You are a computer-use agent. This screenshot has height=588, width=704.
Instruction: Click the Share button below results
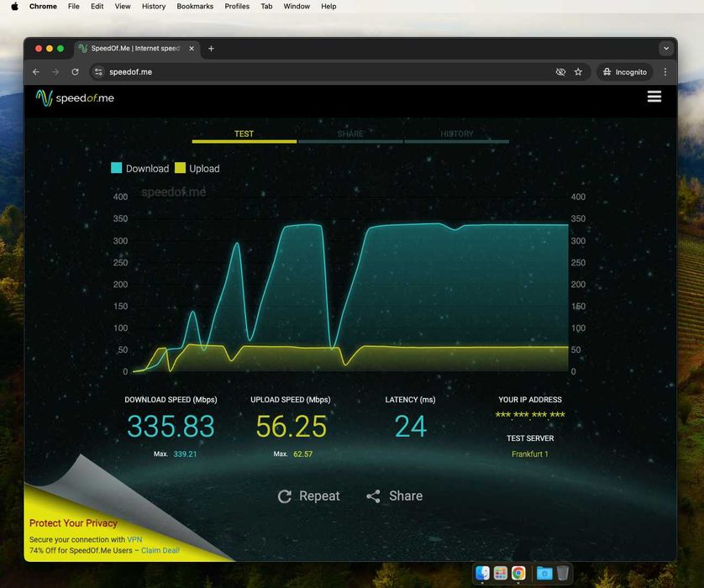pos(395,496)
